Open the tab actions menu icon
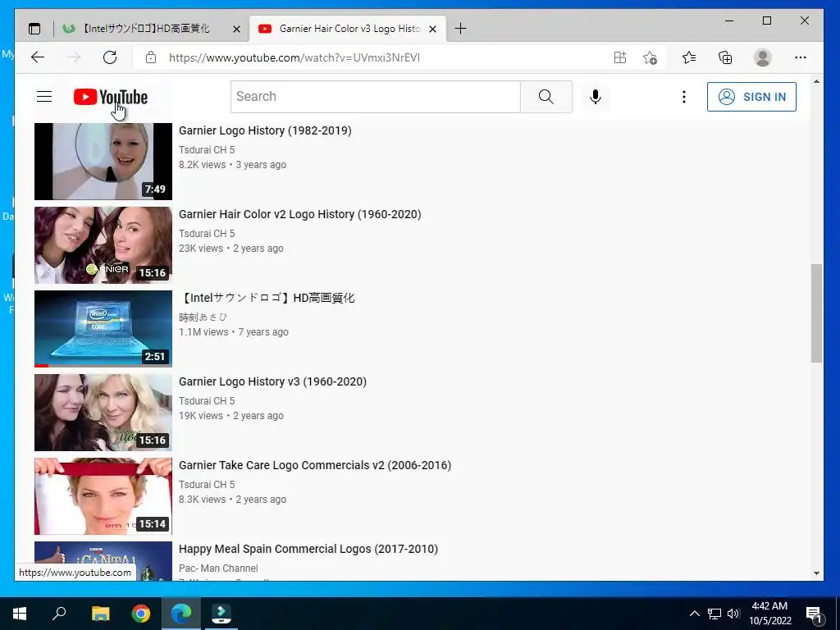 point(34,29)
